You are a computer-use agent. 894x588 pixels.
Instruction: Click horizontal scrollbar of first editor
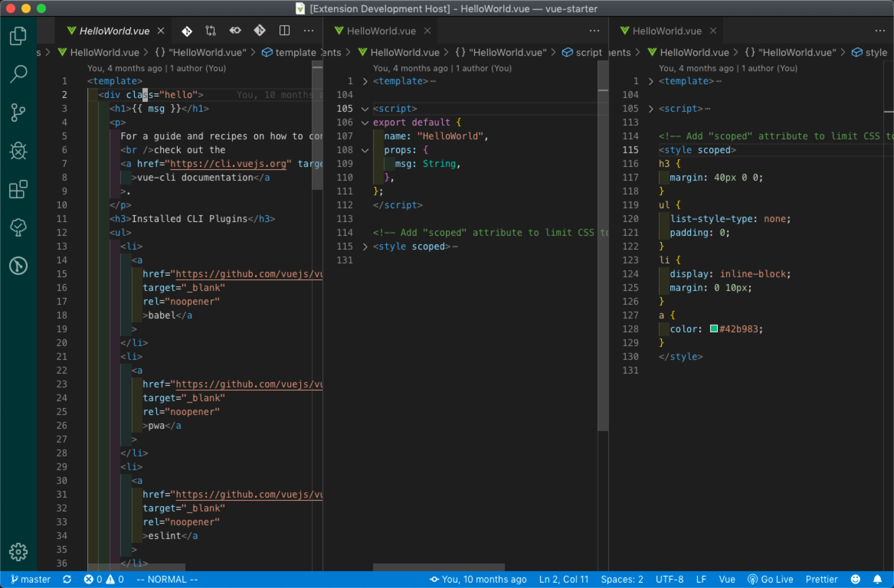click(136, 567)
